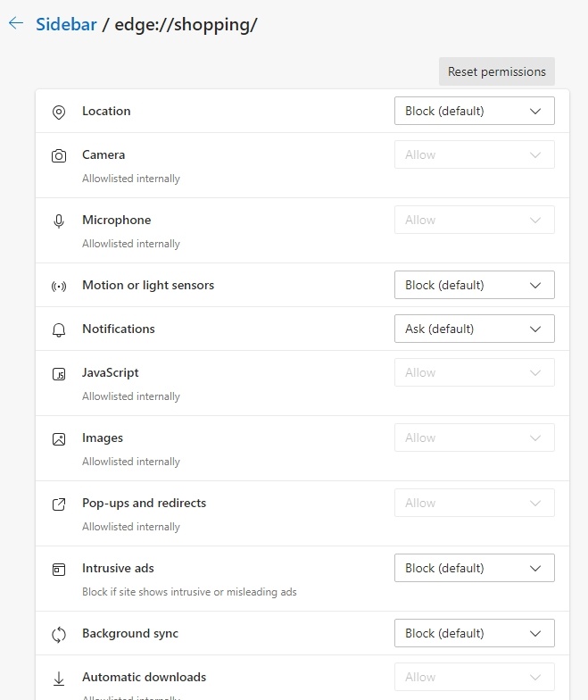This screenshot has height=700, width=588.
Task: Open the JavaScript Allow dropdown
Action: pyautogui.click(x=475, y=372)
